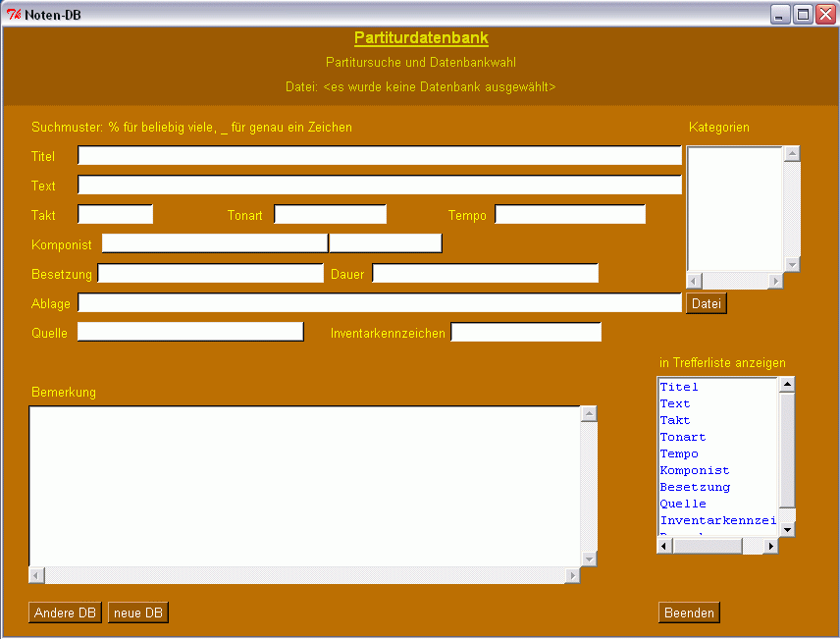Click inside the Bemerkung text area

tap(304, 486)
